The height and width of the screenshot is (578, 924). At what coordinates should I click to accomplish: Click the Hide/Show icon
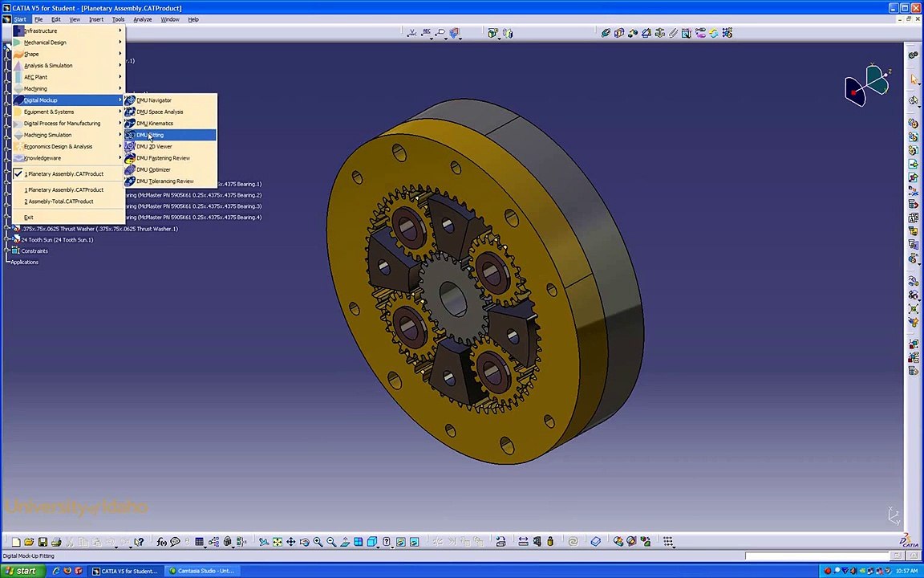point(401,542)
